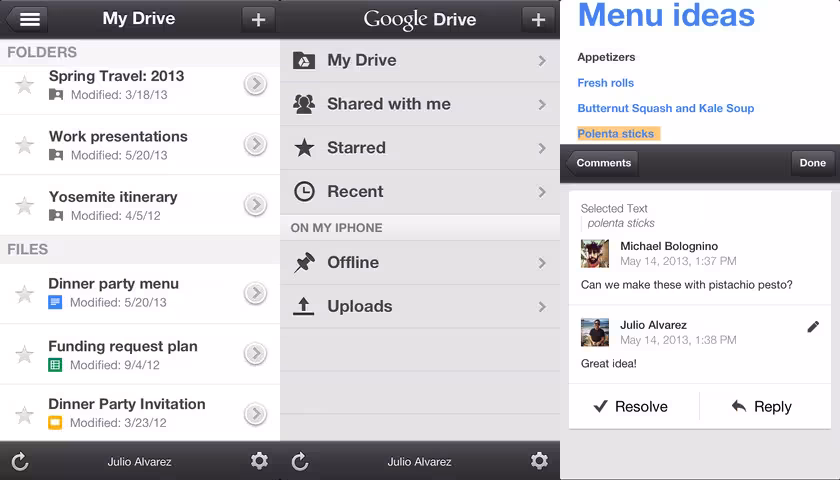Open the Offline files section
Screen dimensions: 840x480
point(420,262)
